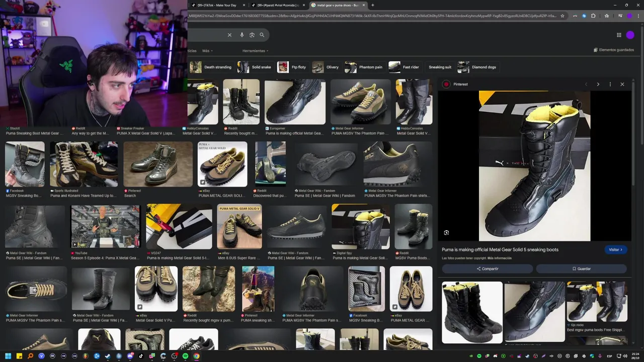Click the magnifier search button
644x362 pixels.
(x=262, y=35)
